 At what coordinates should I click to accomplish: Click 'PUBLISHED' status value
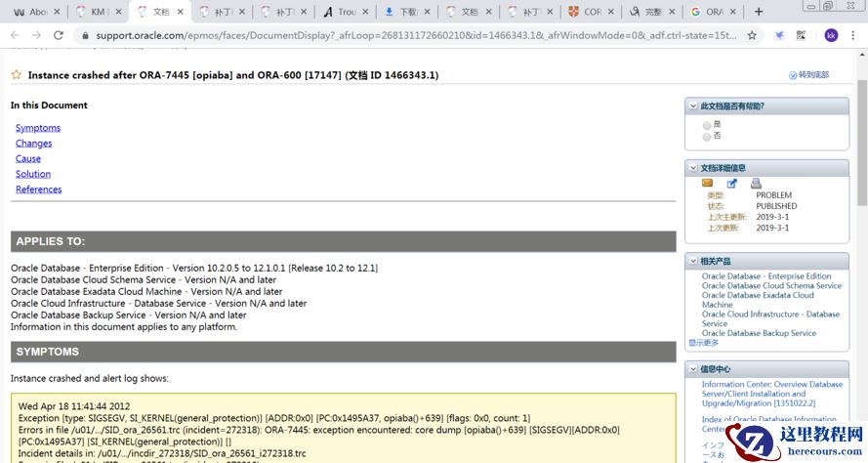click(x=776, y=206)
